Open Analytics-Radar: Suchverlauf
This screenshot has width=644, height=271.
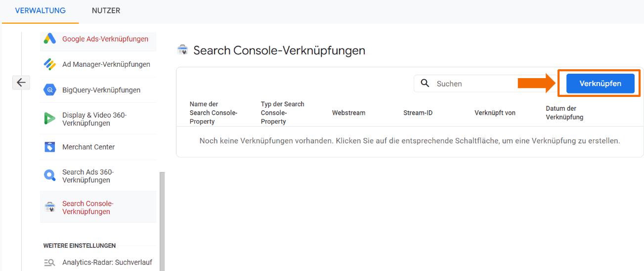[x=107, y=263]
